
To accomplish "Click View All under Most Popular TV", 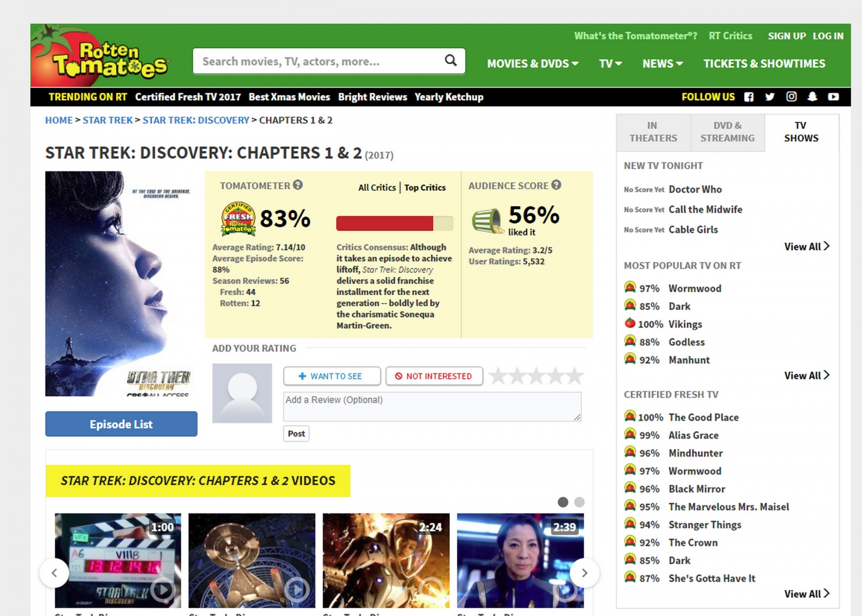I will (x=806, y=375).
